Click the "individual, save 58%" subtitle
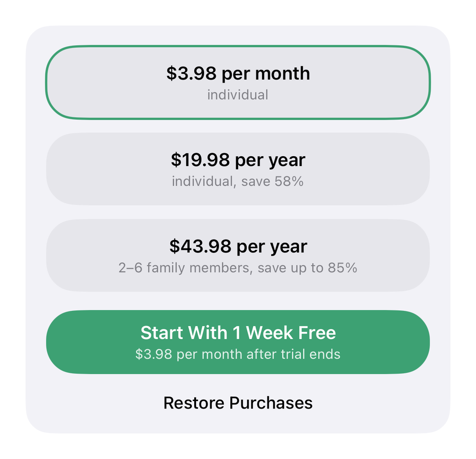Viewport: 476px width, 459px height. [x=238, y=181]
